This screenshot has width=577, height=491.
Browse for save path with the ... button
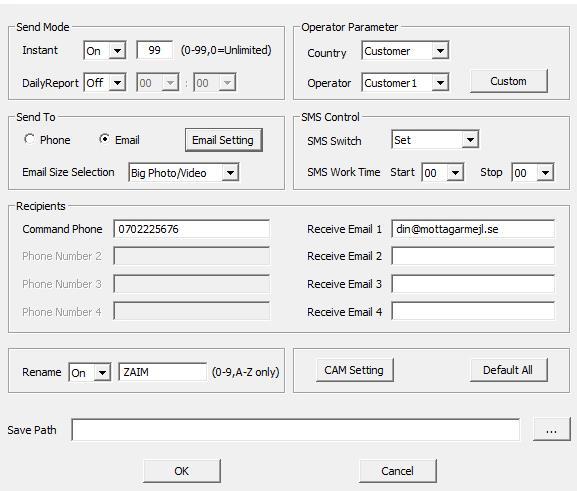click(551, 429)
